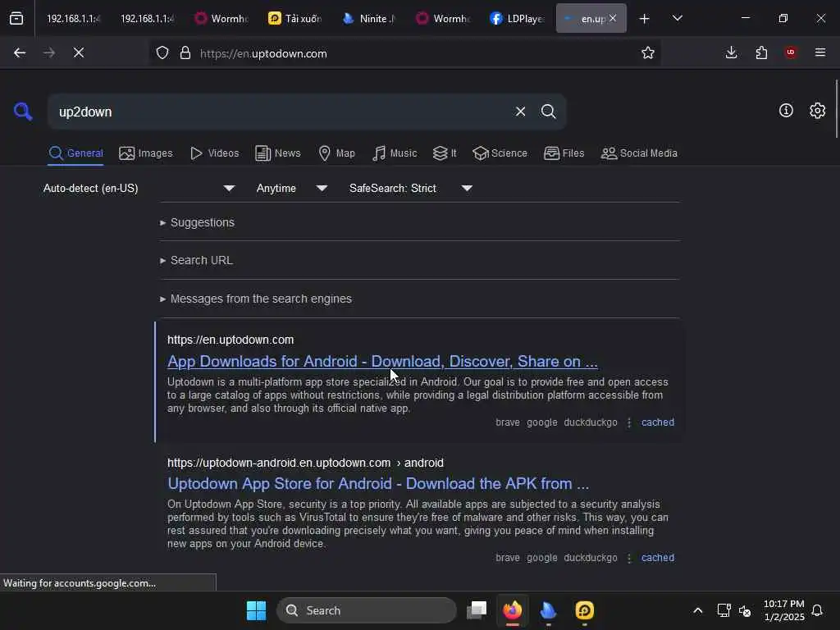Open second result's more-options dots
The height and width of the screenshot is (630, 840).
pos(629,558)
